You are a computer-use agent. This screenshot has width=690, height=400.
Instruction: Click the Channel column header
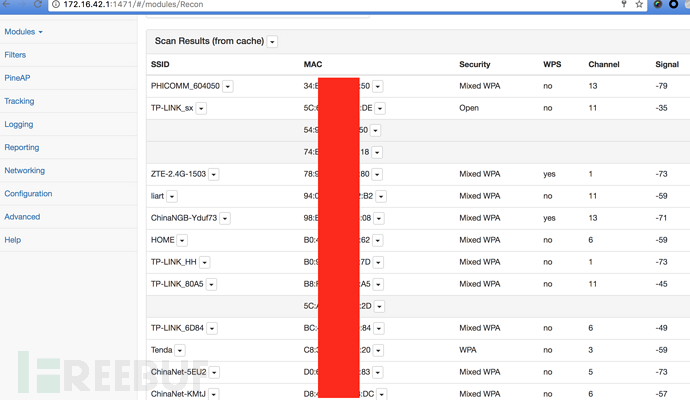point(604,64)
